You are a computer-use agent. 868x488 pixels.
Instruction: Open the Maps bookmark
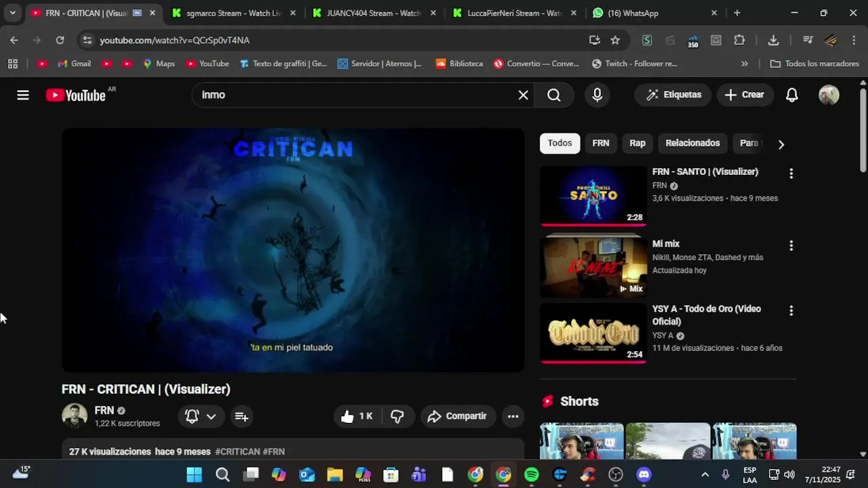click(x=159, y=64)
